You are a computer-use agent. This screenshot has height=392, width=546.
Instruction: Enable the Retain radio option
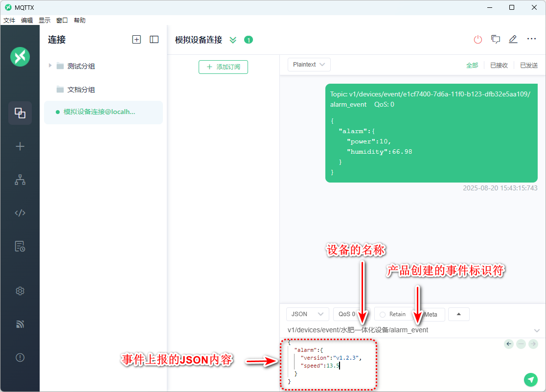click(383, 314)
